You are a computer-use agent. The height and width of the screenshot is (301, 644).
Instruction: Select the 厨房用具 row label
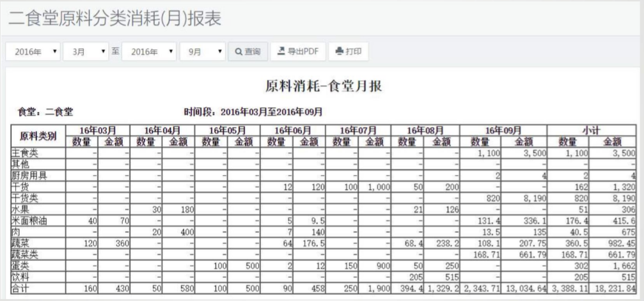29,176
